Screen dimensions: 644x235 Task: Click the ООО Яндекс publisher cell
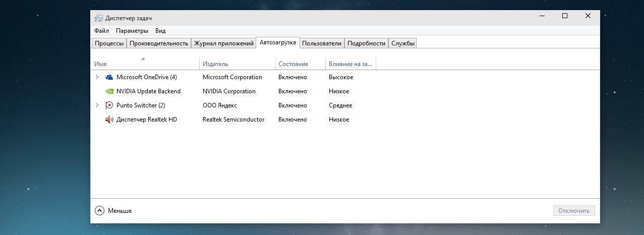(x=220, y=105)
